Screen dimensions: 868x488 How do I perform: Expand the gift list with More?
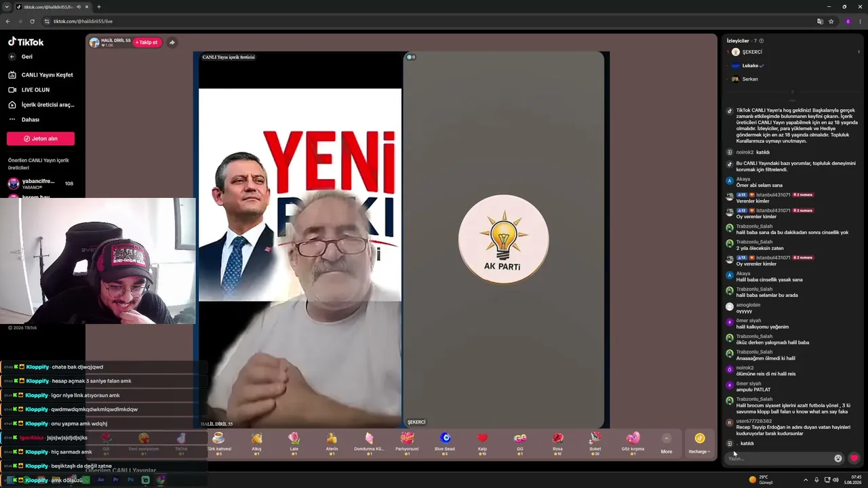tap(667, 443)
